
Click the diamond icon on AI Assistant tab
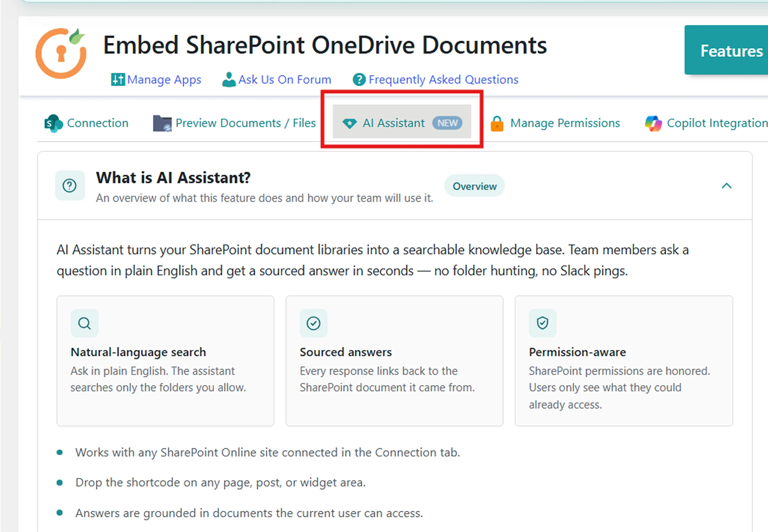[x=349, y=124]
